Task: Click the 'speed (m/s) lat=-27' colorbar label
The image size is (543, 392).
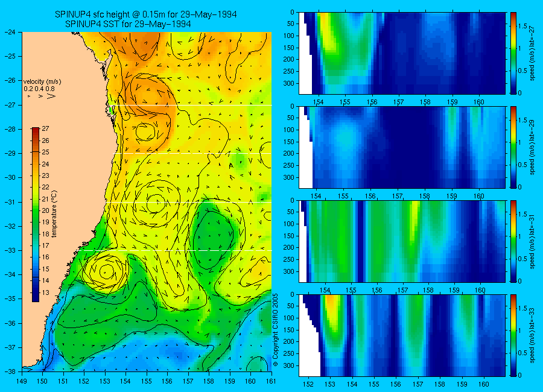Action: tap(533, 53)
